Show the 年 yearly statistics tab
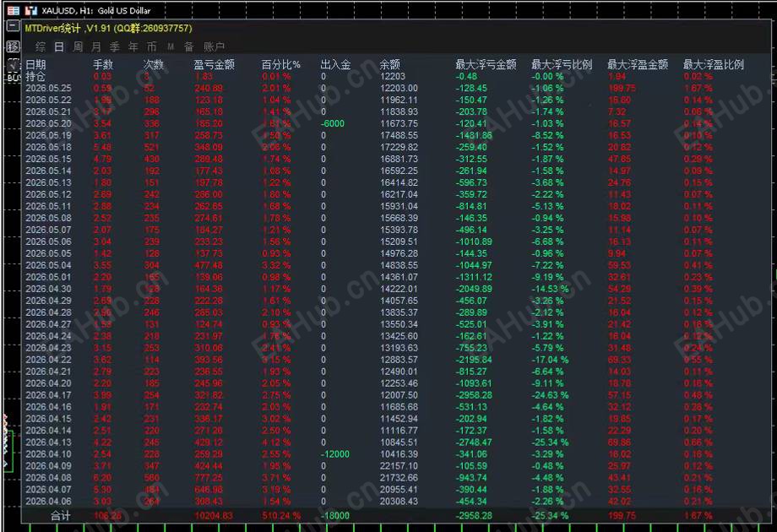Screen dimensions: 777x532 133,46
